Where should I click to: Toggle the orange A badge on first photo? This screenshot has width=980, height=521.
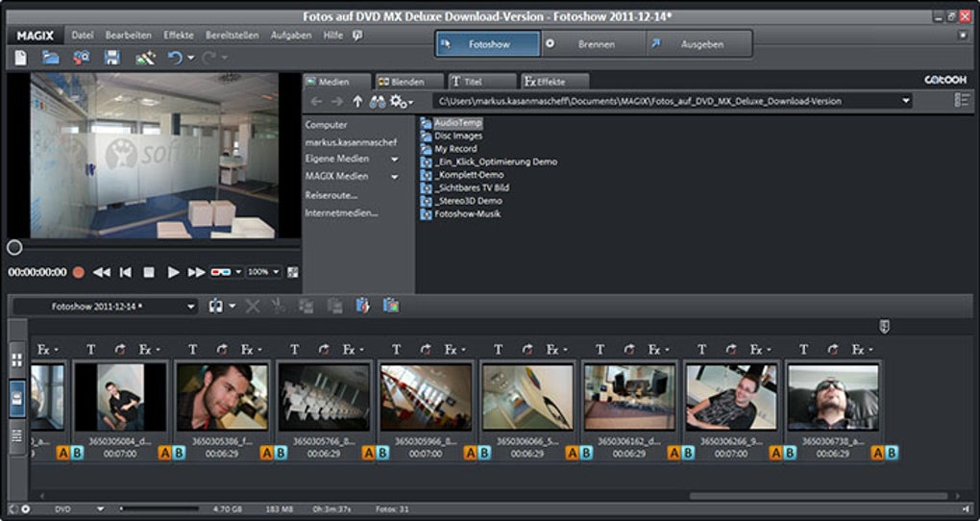point(62,453)
